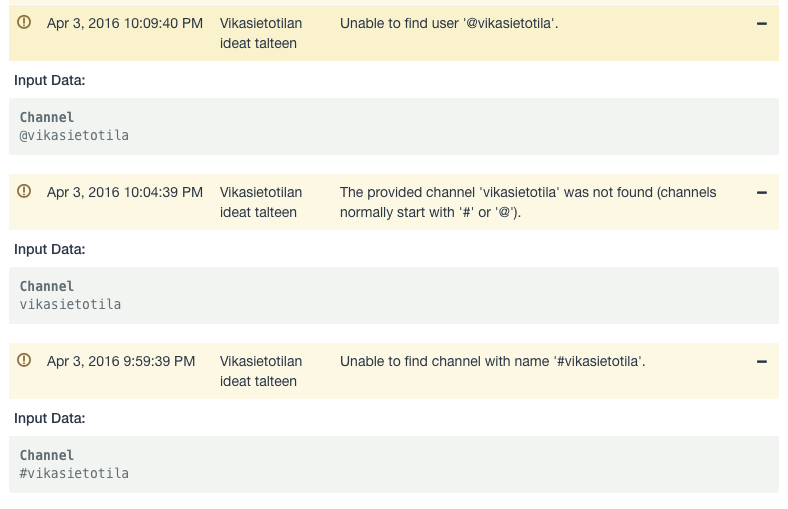Click message Unable to find user '@vikasietotila'
This screenshot has width=788, height=509.
click(x=449, y=24)
